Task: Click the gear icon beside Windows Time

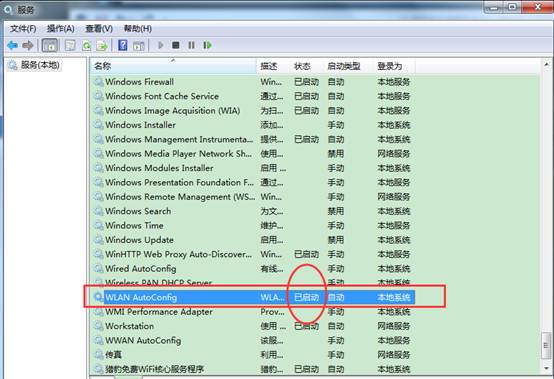Action: coord(99,225)
